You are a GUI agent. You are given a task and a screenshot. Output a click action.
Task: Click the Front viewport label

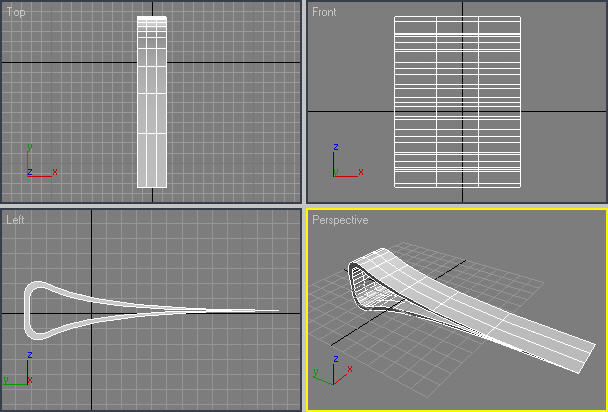tap(324, 12)
